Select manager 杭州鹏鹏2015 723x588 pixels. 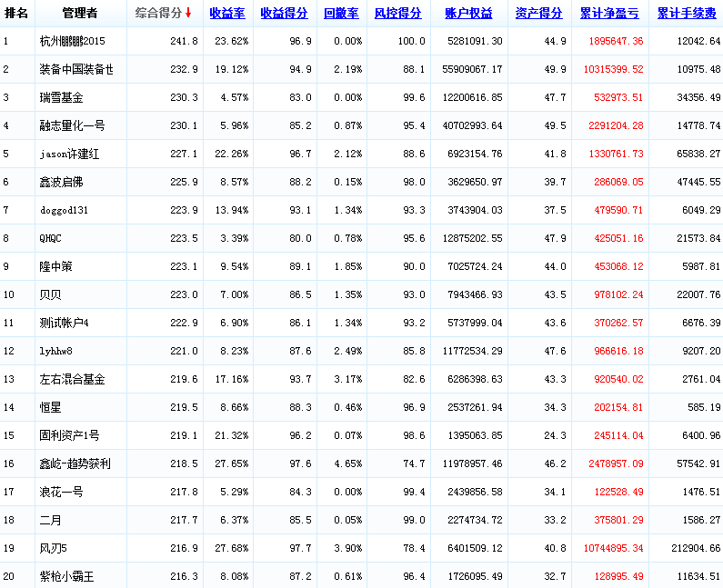point(73,41)
